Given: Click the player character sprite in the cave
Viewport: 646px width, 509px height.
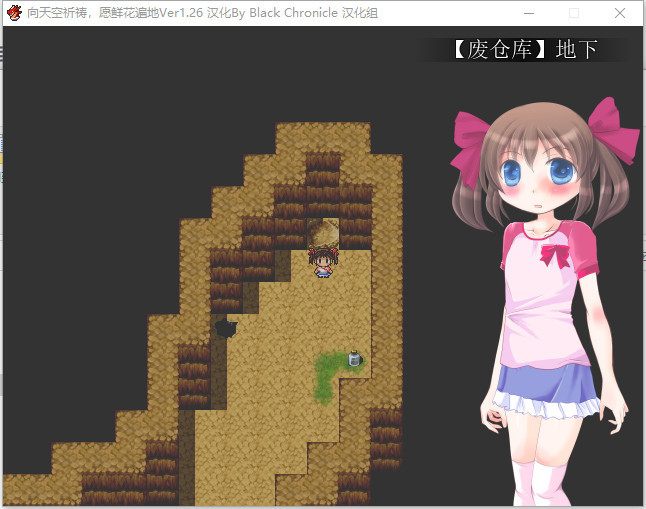Looking at the screenshot, I should 323,262.
